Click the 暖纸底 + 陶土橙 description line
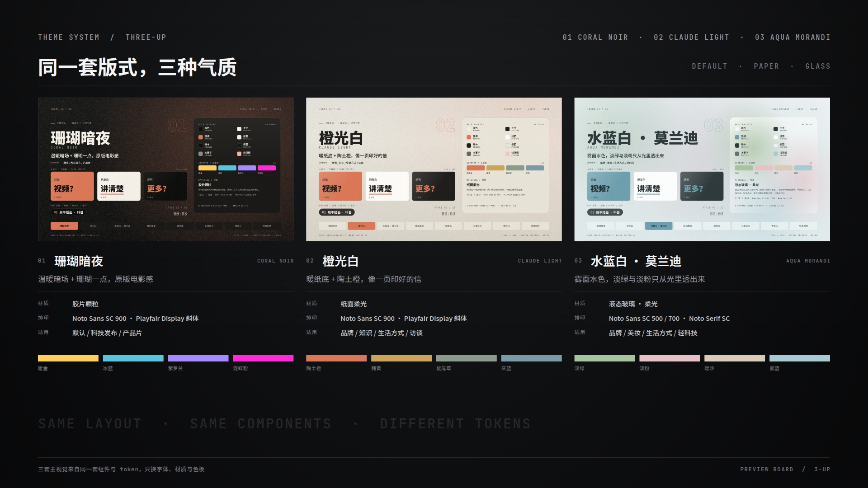868x488 pixels. (363, 279)
